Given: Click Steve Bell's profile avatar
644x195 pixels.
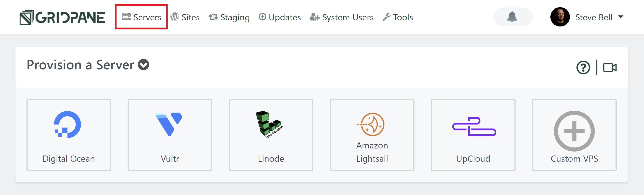Looking at the screenshot, I should [x=560, y=17].
